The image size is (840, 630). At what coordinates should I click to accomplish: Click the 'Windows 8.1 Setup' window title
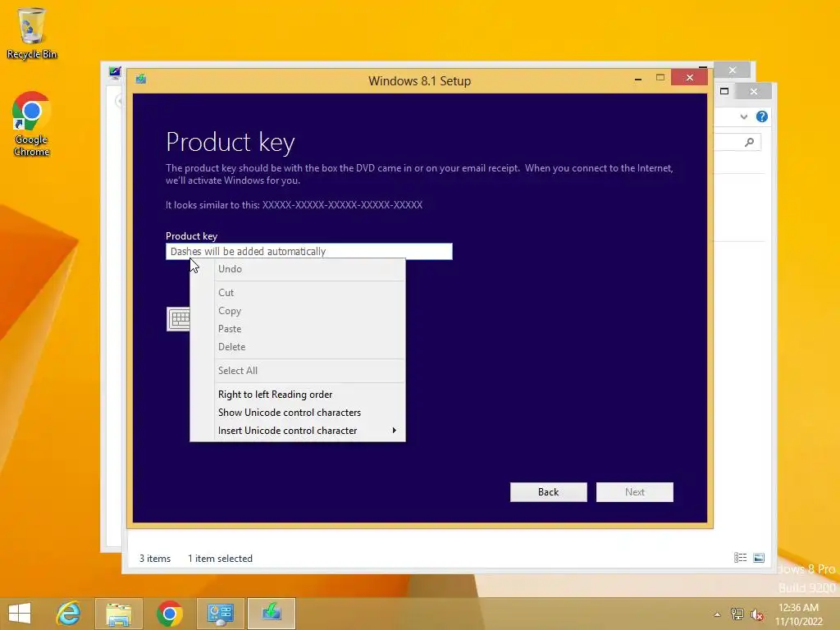pos(419,81)
